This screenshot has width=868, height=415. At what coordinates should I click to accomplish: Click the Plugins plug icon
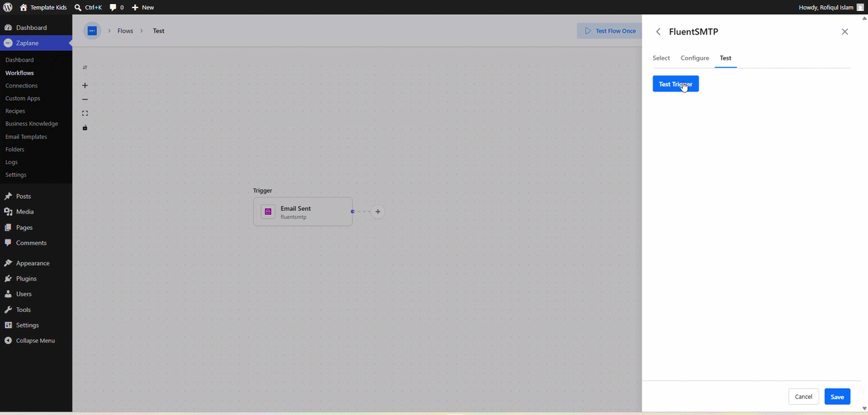click(8, 279)
